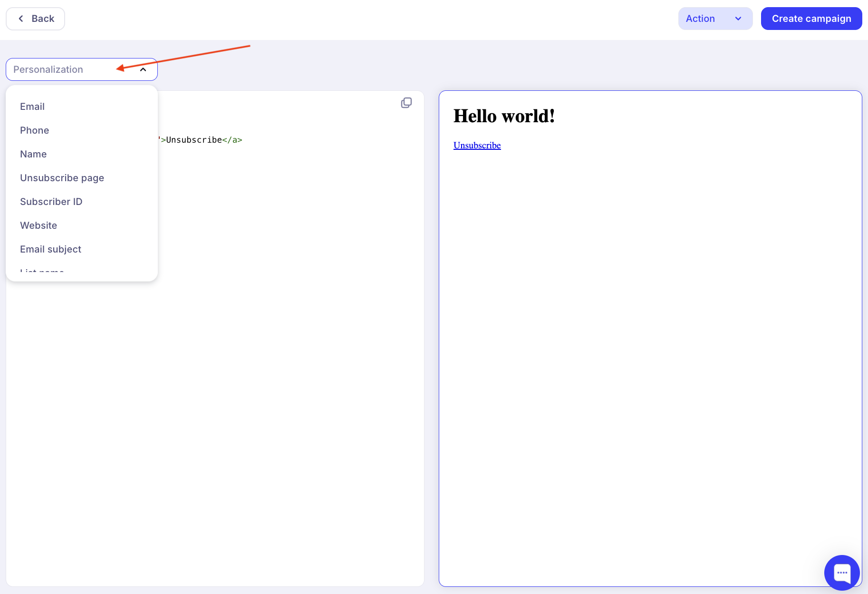Image resolution: width=868 pixels, height=594 pixels.
Task: Choose Website in the personalization menu
Action: coord(39,225)
